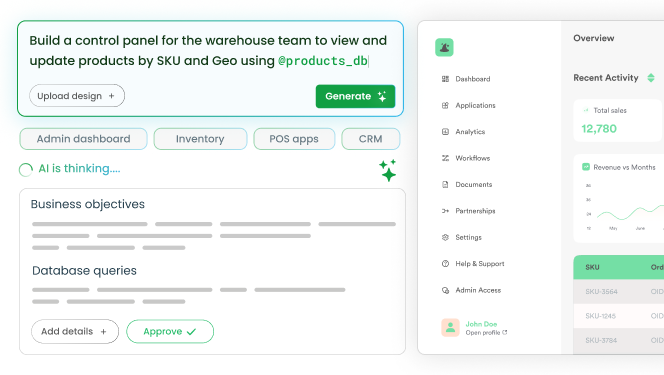Click the Help & Support question icon

(445, 264)
